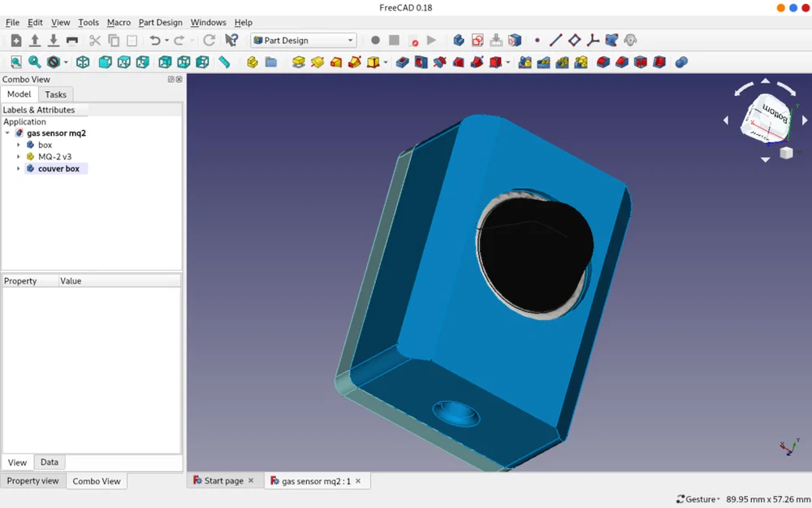Open the Undo history dropdown arrow

click(166, 41)
